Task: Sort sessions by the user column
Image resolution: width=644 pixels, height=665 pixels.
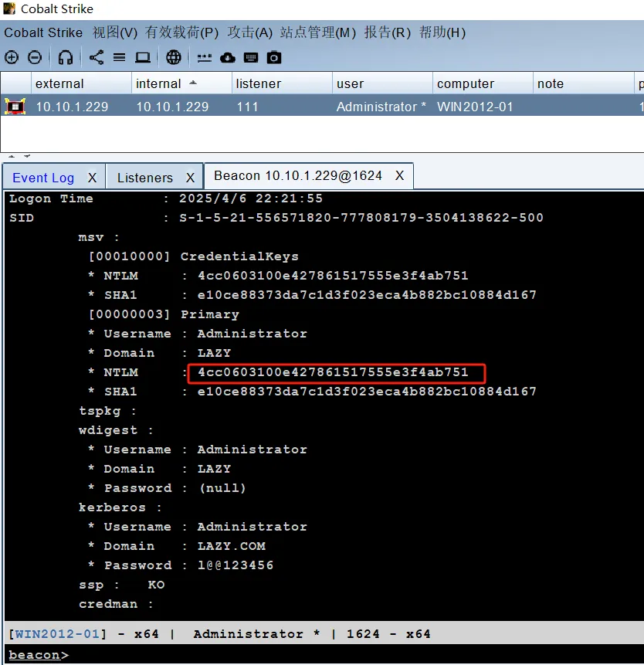Action: (382, 83)
